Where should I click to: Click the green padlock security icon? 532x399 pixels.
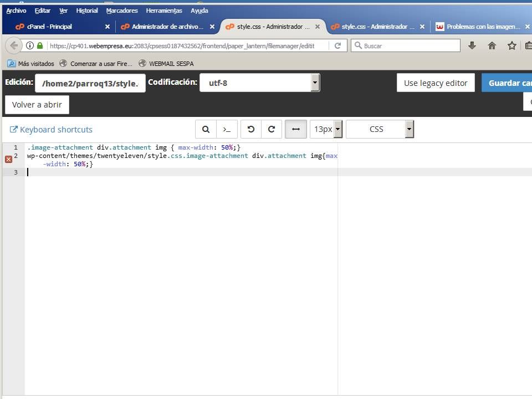tap(40, 45)
